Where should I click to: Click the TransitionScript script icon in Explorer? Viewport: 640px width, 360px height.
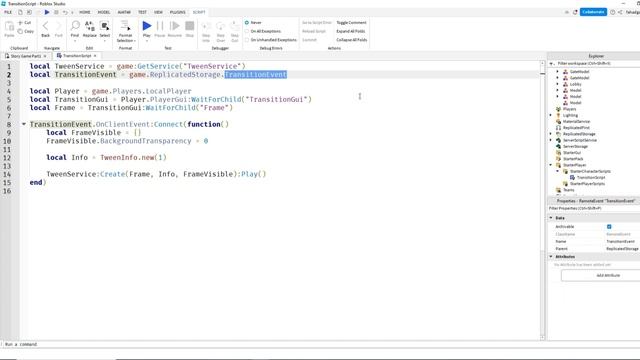tap(572, 178)
